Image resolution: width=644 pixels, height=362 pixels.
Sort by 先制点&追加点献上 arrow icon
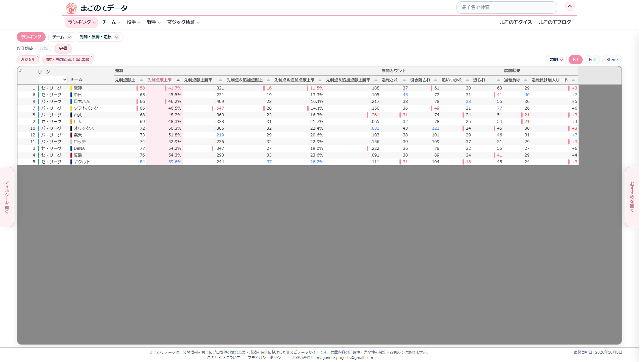(x=268, y=80)
